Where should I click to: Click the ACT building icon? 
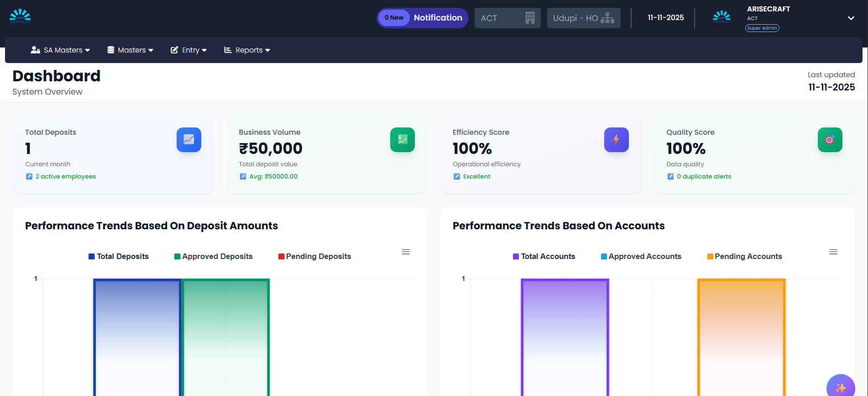click(x=530, y=18)
